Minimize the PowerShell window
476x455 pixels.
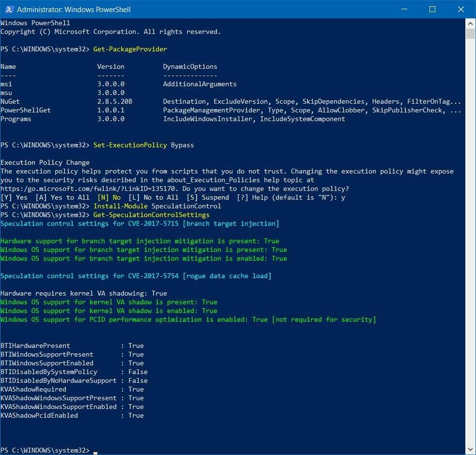point(404,9)
